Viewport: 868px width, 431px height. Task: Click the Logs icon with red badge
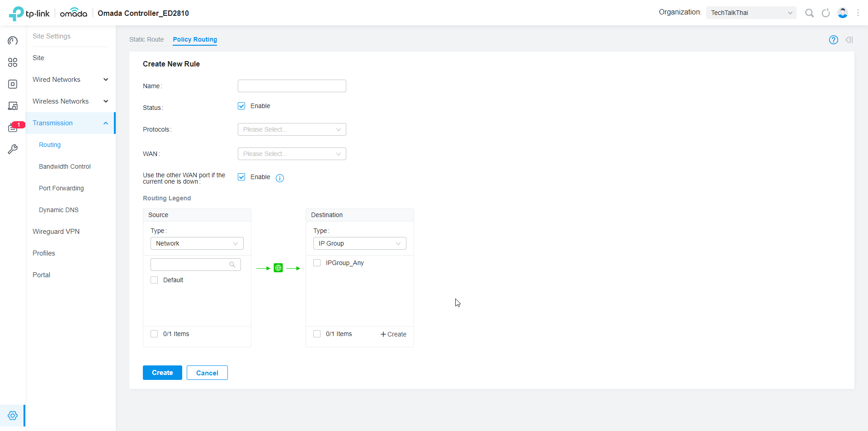point(13,128)
